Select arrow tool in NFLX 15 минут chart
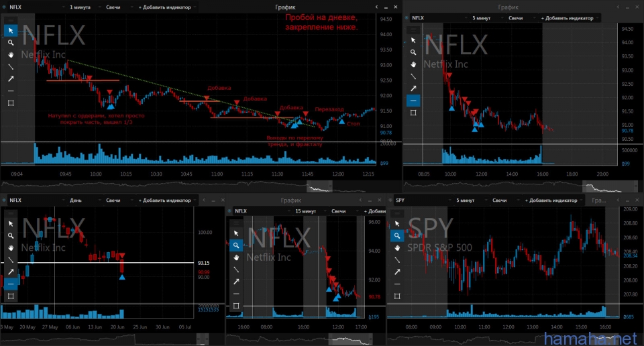Viewport: 644px width, 346px height. point(236,282)
